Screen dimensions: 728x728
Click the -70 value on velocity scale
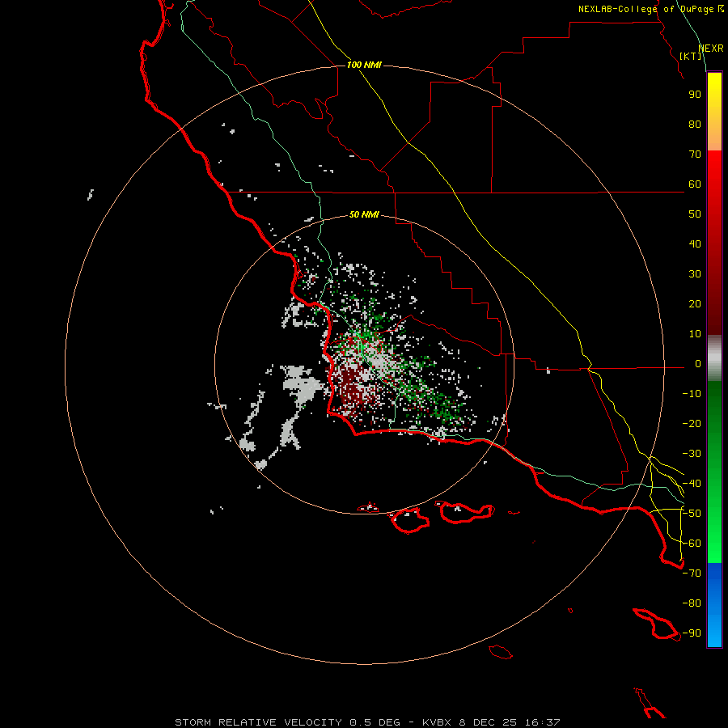pyautogui.click(x=692, y=574)
